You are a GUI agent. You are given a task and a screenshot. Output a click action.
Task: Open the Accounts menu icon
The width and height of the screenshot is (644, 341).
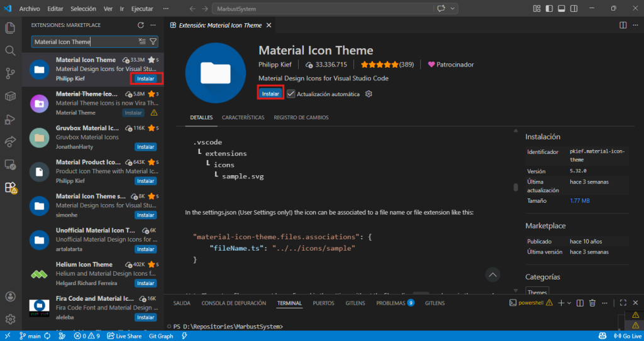tap(10, 296)
